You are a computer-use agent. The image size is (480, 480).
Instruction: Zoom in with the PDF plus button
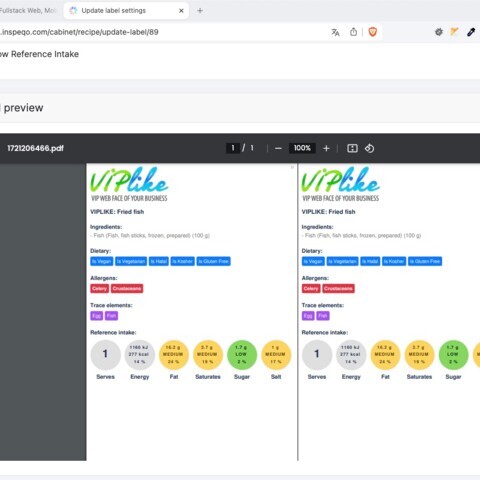click(x=326, y=148)
